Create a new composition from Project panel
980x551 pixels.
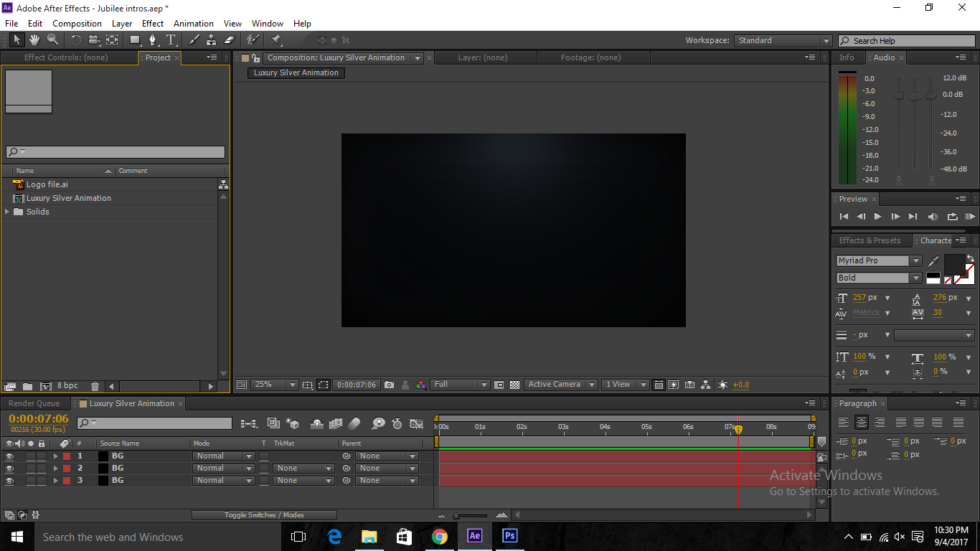pyautogui.click(x=46, y=386)
